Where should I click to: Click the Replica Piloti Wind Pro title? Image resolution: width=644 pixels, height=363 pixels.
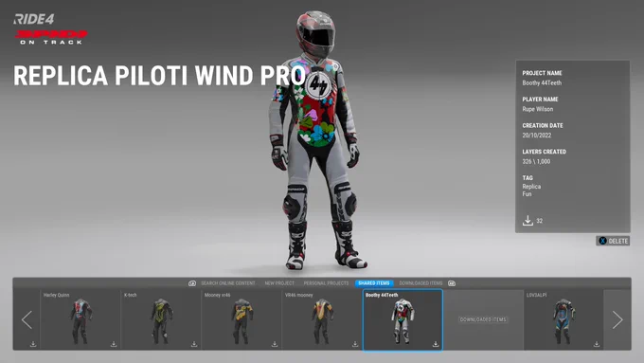pyautogui.click(x=159, y=76)
